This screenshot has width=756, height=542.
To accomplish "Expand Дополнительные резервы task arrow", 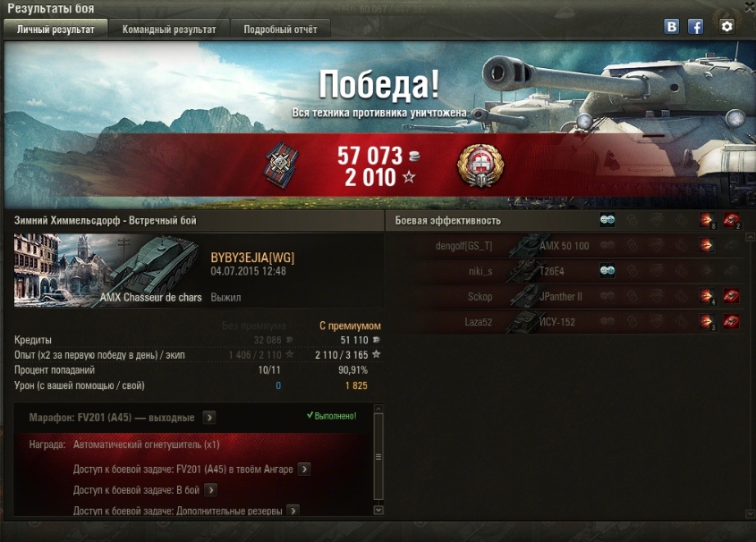I will [293, 511].
